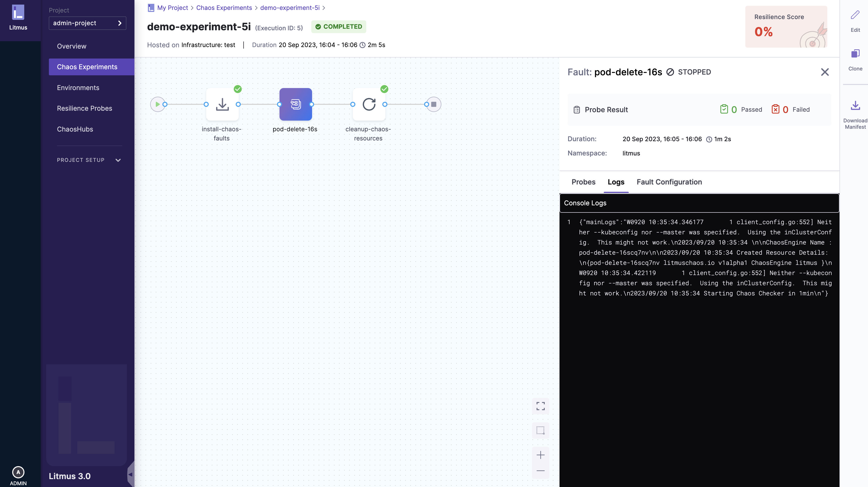Screen dimensions: 868x487
Task: Click the zoom-out minus icon
Action: point(540,470)
